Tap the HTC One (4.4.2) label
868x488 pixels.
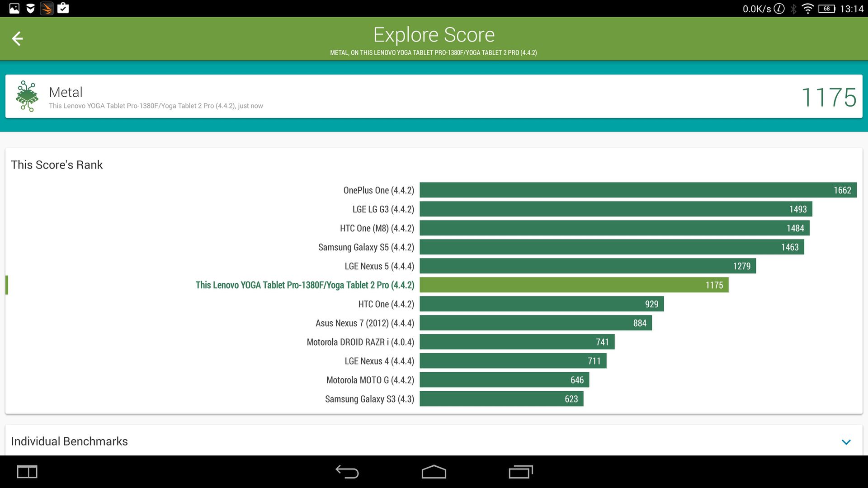point(386,304)
